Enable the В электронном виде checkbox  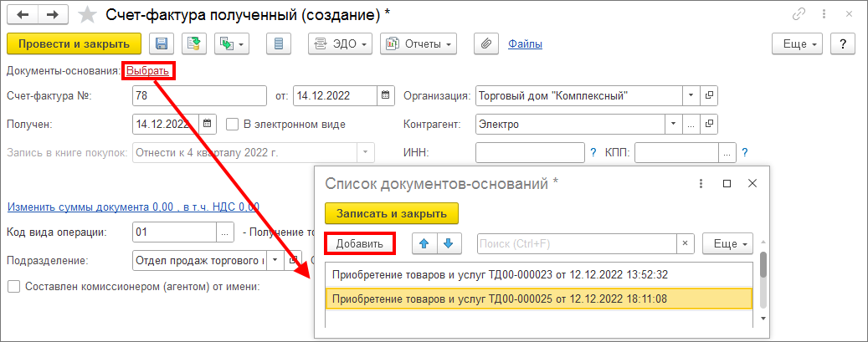[233, 125]
